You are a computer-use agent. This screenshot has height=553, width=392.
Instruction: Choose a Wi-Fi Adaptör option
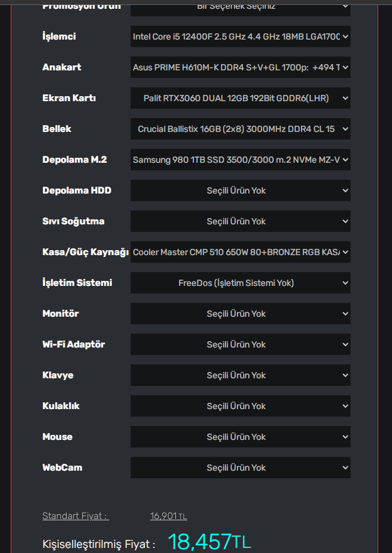point(240,344)
